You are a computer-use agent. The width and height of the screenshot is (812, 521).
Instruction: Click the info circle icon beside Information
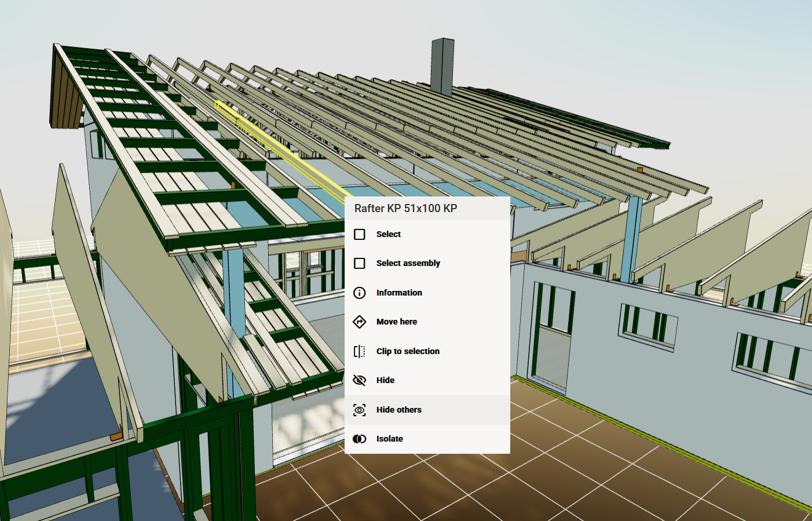coord(359,293)
